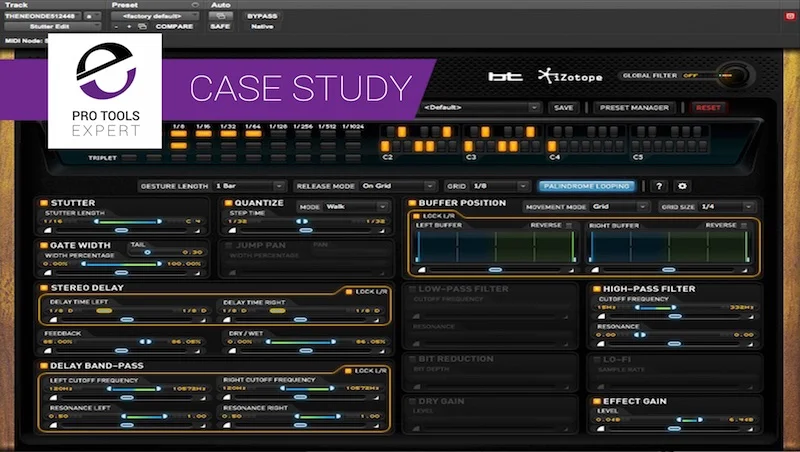Viewport: 800px width, 452px height.
Task: Click the Global Filter knob
Action: click(735, 76)
